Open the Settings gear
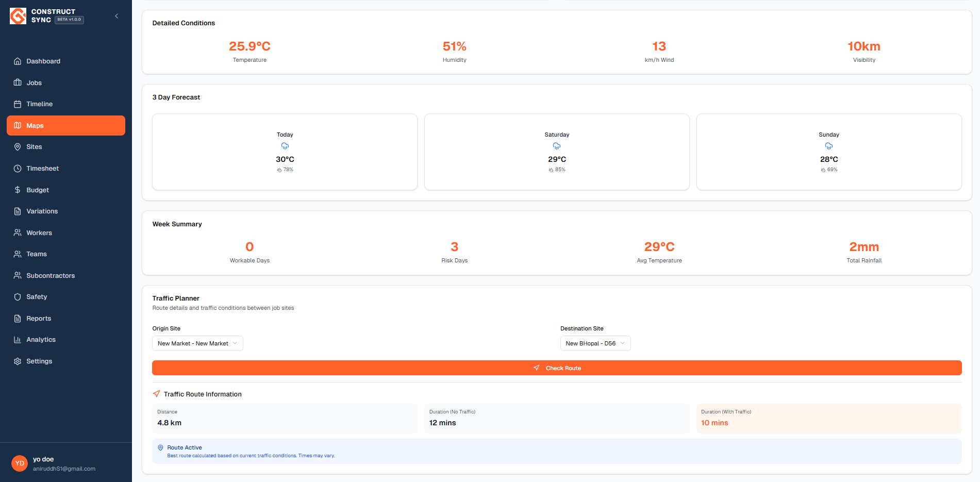This screenshot has height=482, width=980. [18, 361]
